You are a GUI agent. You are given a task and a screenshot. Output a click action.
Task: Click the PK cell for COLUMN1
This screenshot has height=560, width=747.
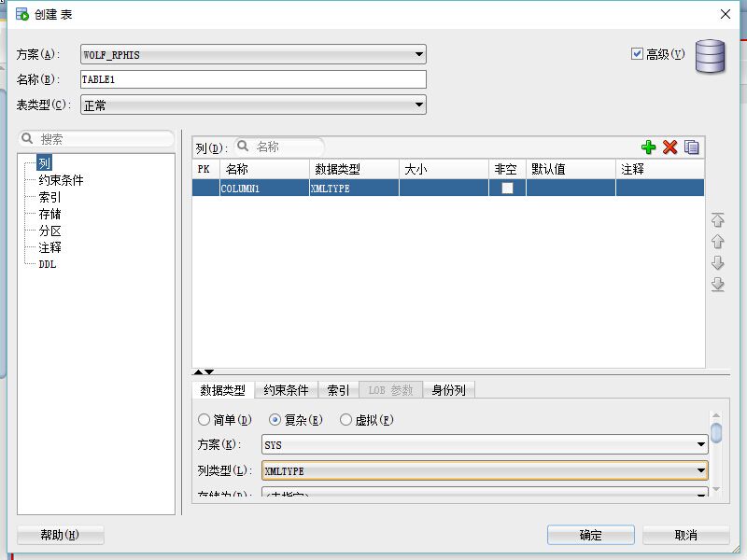205,188
